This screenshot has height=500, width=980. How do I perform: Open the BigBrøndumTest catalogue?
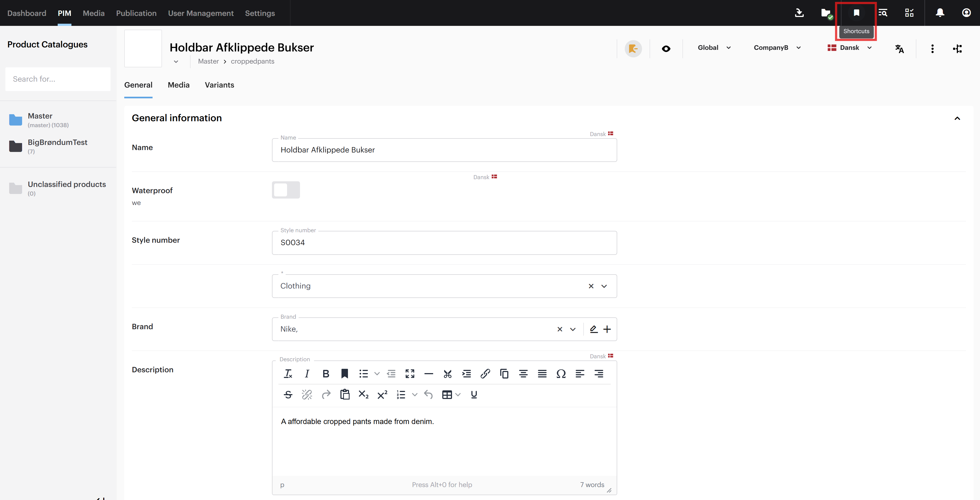tap(57, 143)
